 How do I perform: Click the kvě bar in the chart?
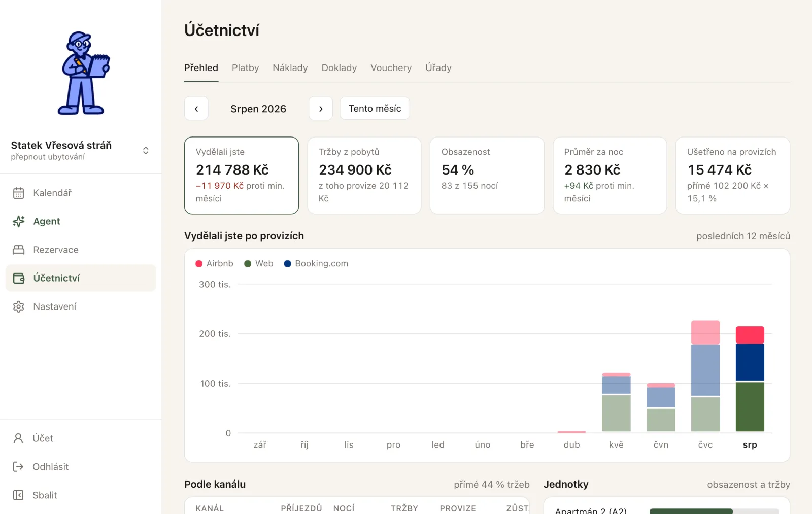click(616, 402)
